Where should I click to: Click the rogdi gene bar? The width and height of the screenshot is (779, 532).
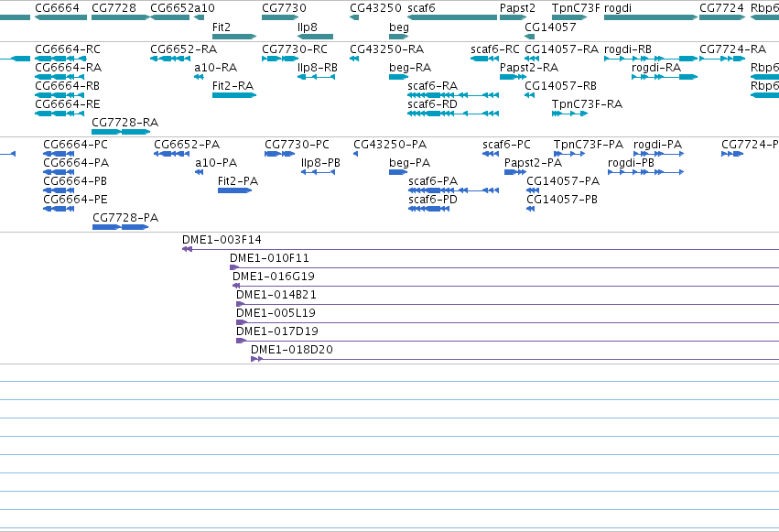[651, 17]
